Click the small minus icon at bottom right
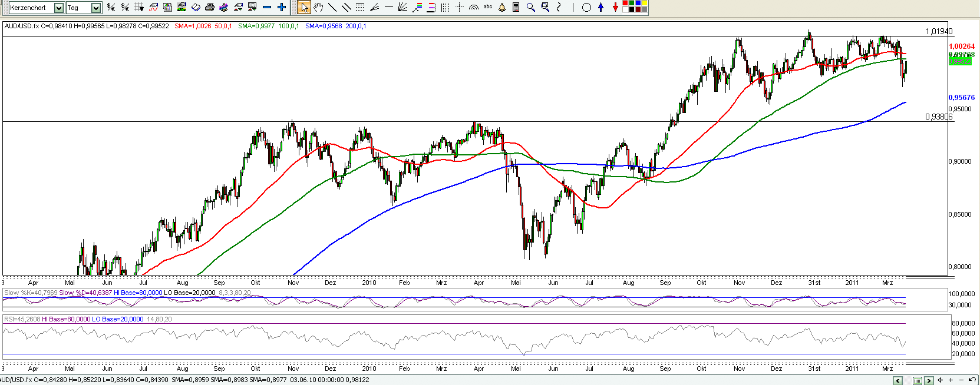The width and height of the screenshot is (980, 385). click(x=961, y=380)
